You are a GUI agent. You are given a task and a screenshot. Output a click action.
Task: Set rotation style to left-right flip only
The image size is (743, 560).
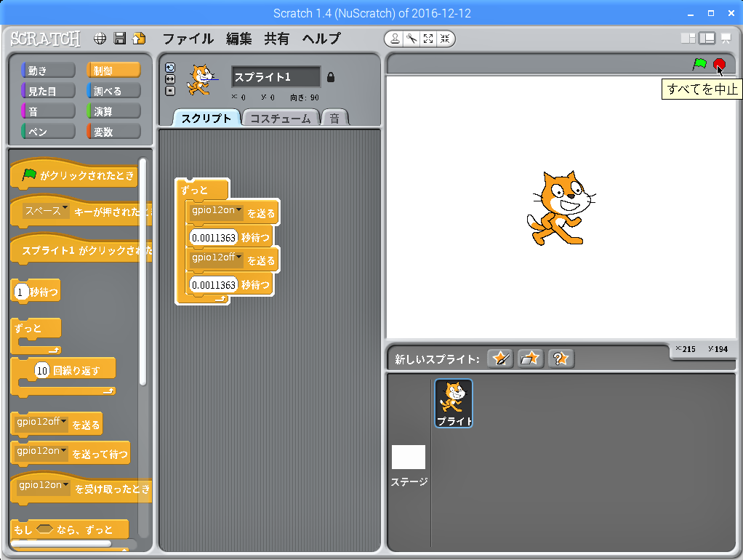pyautogui.click(x=170, y=79)
